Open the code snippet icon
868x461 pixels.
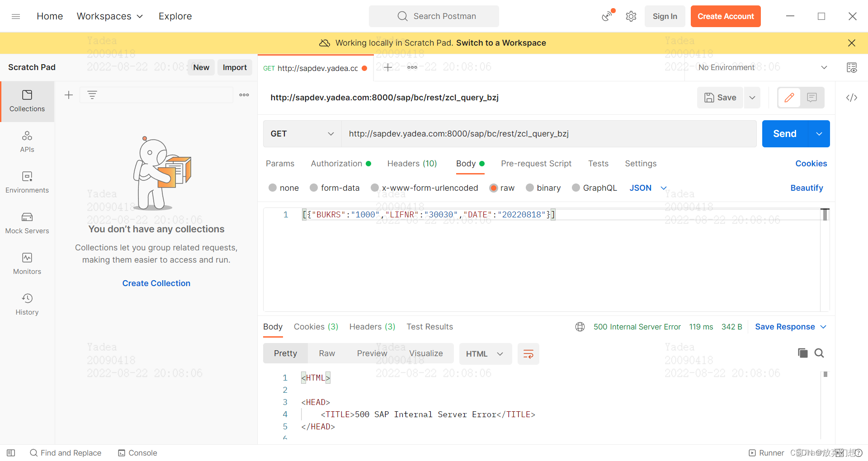pyautogui.click(x=852, y=98)
